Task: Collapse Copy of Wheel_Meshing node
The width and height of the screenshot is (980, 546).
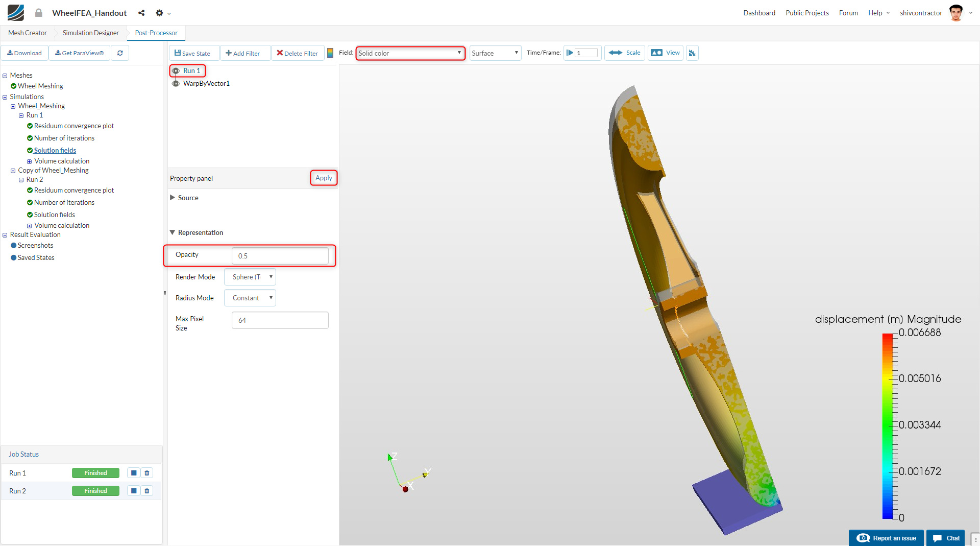Action: [13, 171]
